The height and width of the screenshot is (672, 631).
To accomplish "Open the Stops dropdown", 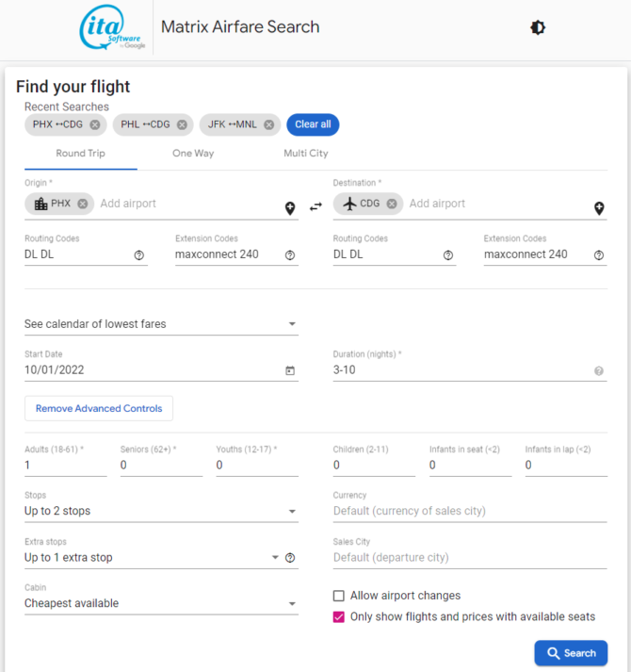I will (x=161, y=511).
